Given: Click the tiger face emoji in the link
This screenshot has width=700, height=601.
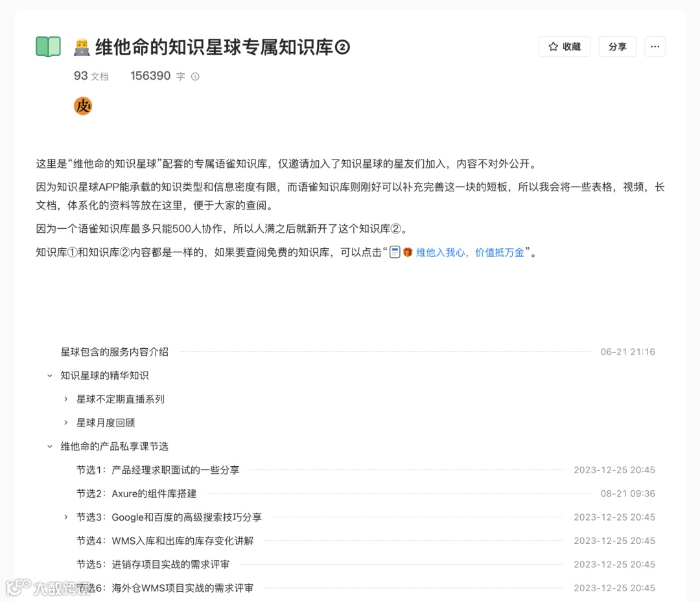Looking at the screenshot, I should [408, 252].
